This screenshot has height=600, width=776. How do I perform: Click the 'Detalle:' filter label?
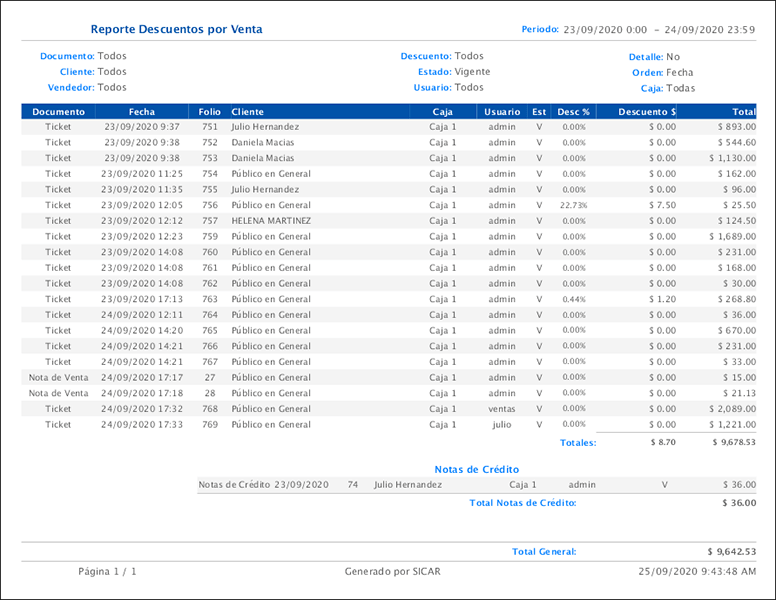click(646, 57)
